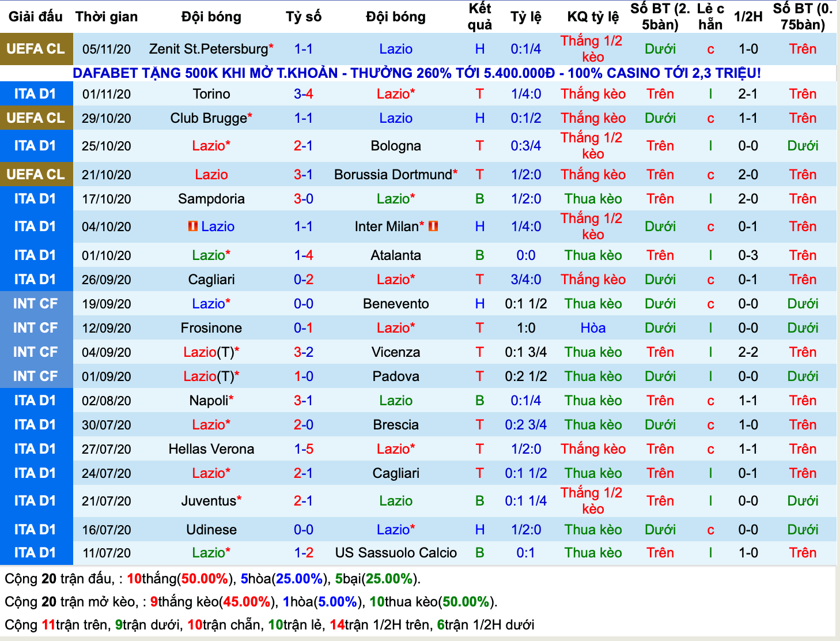
Task: Click the Sampdoria team name
Action: pyautogui.click(x=211, y=199)
